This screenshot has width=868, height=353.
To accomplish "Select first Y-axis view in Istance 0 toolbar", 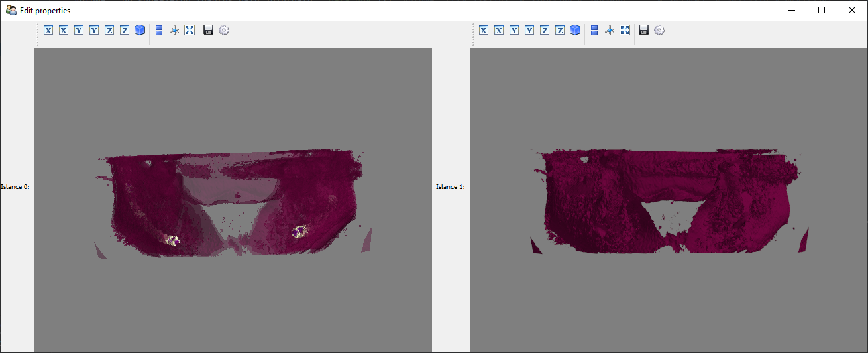I will point(79,30).
